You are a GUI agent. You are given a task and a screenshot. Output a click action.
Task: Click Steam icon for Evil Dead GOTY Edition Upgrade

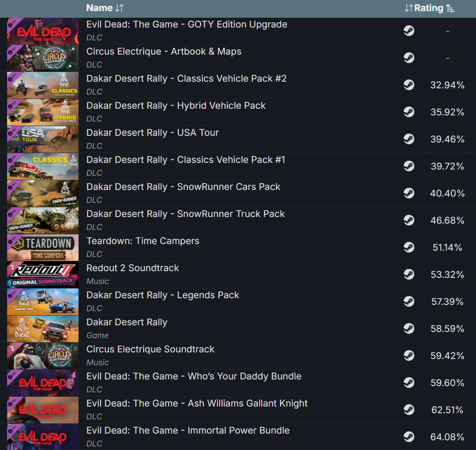tap(409, 31)
